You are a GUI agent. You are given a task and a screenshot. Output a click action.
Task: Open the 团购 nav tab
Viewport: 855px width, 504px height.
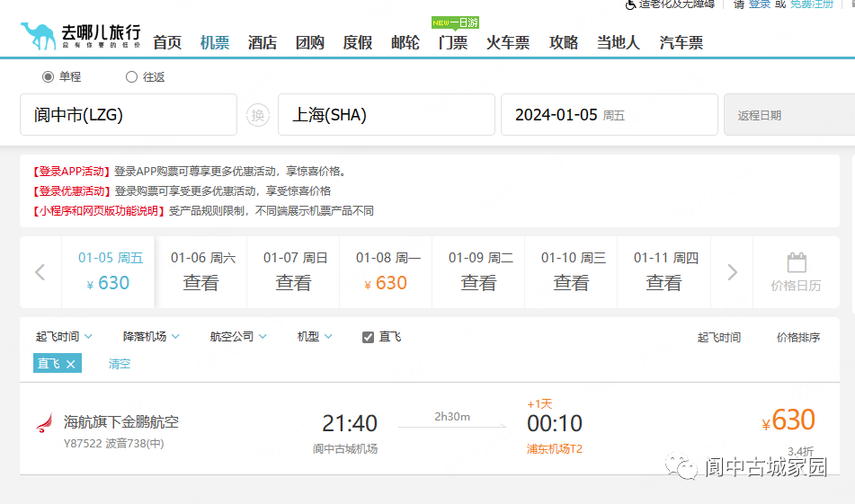309,42
